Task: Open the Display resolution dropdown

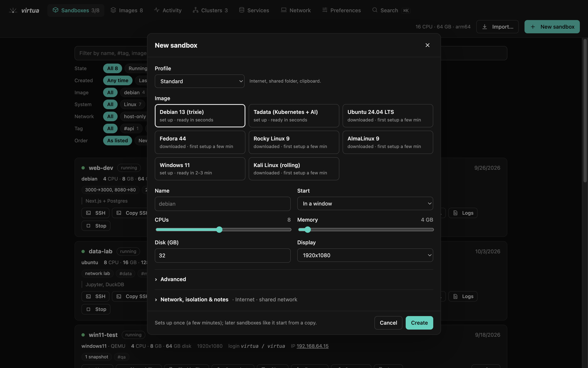Action: (365, 255)
